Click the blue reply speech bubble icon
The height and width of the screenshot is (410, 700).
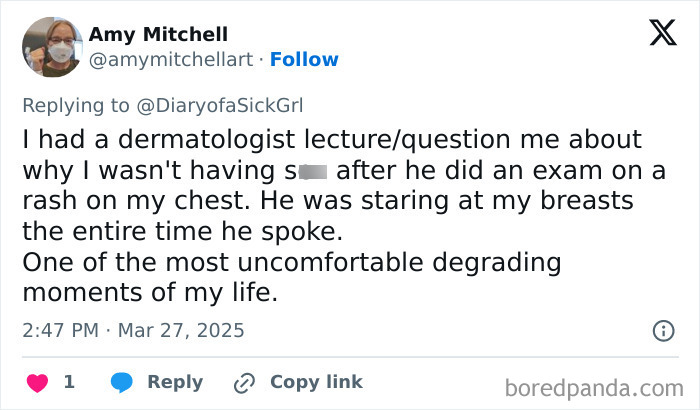pos(122,382)
